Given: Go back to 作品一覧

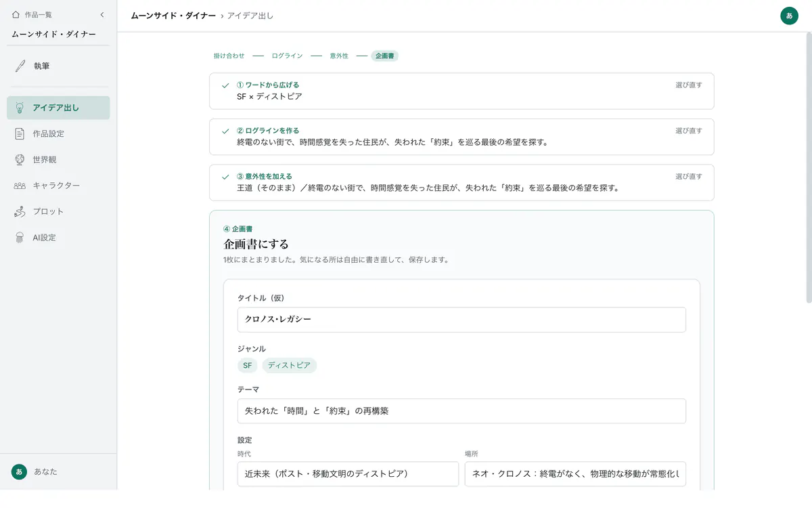Looking at the screenshot, I should click(38, 14).
